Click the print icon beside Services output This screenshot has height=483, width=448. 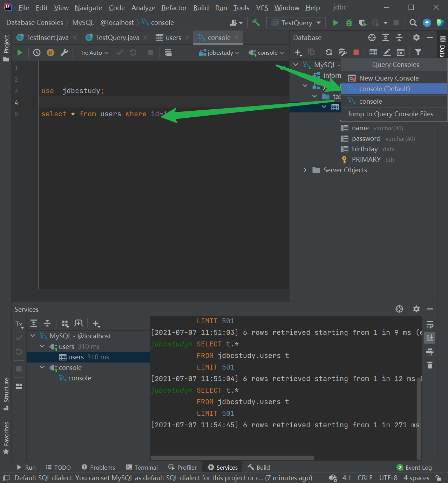click(430, 352)
